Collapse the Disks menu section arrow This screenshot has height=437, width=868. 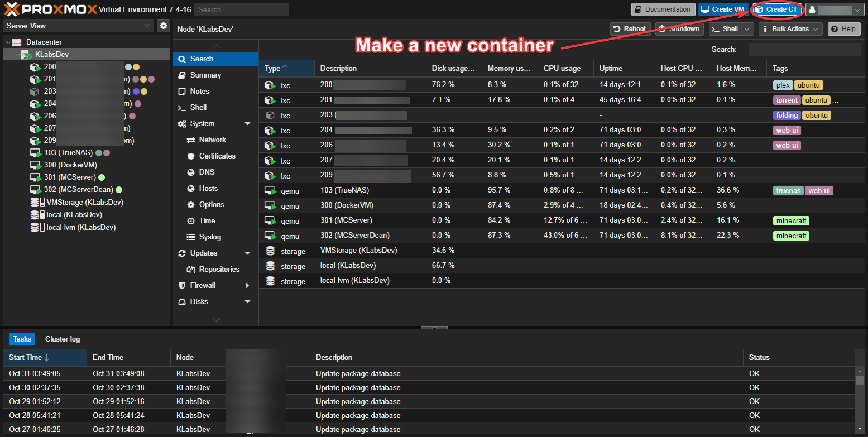[x=247, y=302]
